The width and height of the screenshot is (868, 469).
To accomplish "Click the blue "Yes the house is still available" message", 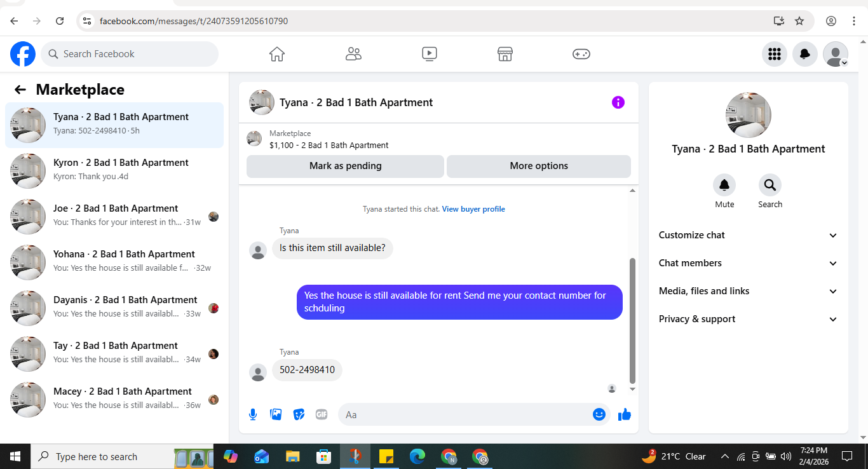I will [459, 302].
